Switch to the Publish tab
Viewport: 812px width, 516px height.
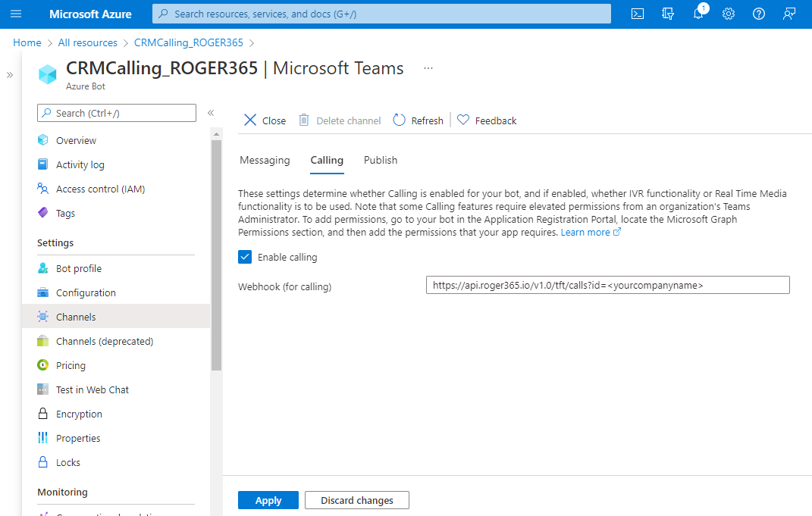pos(381,160)
